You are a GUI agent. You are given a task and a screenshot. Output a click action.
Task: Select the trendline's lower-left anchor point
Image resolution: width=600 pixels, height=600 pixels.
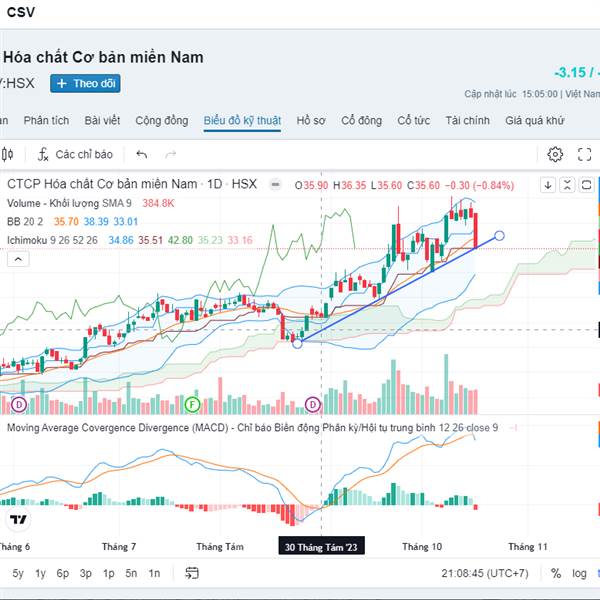click(297, 343)
